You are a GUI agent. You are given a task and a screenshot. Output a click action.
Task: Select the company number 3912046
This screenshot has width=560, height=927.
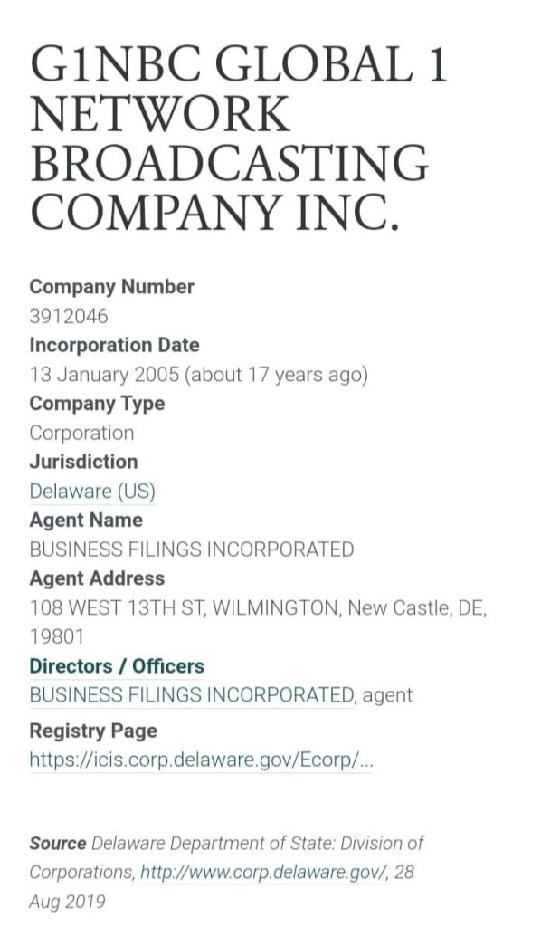tap(69, 317)
